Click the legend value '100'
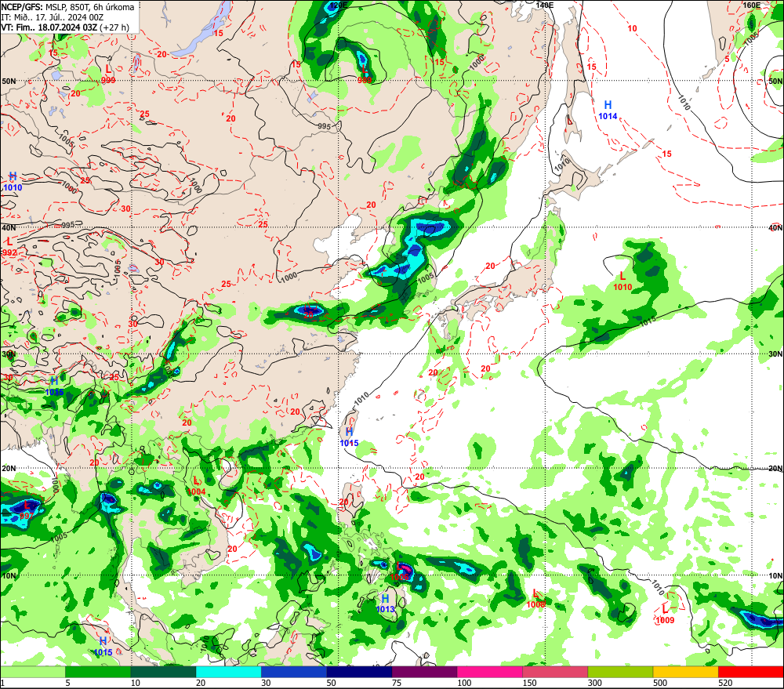 pos(464,683)
